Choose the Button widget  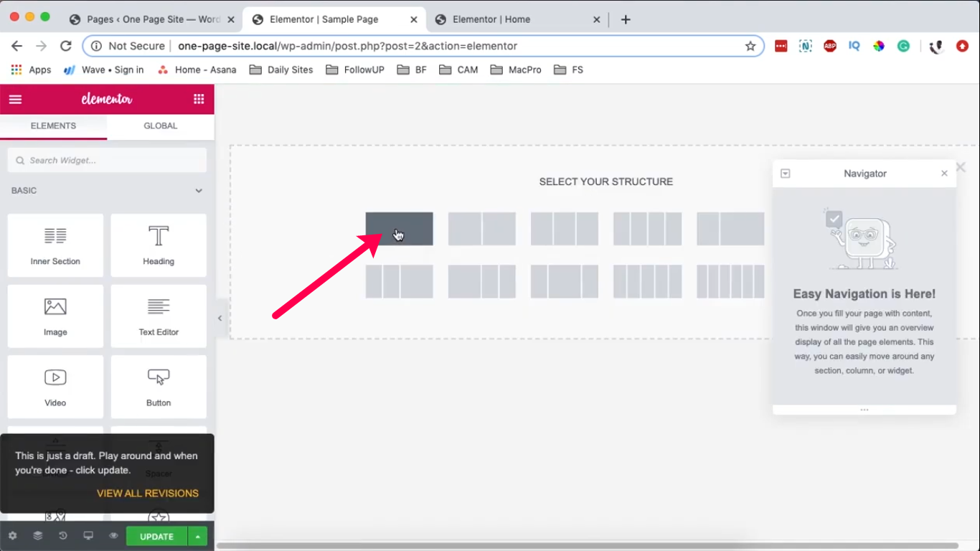tap(159, 387)
